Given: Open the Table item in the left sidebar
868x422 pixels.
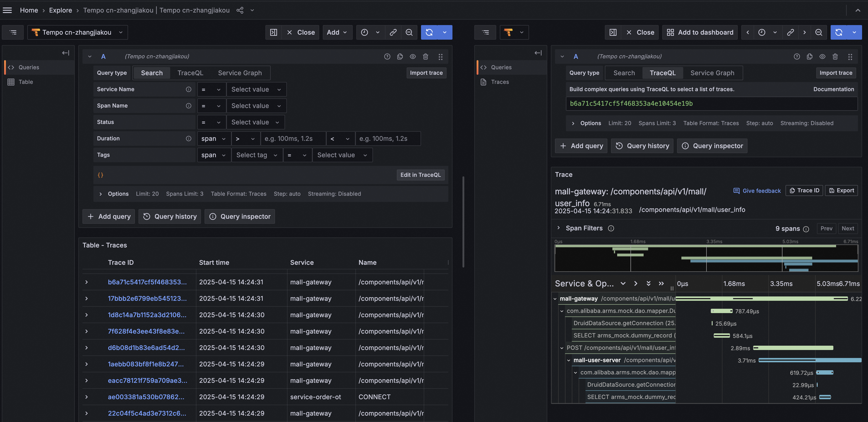Looking at the screenshot, I should pyautogui.click(x=26, y=82).
